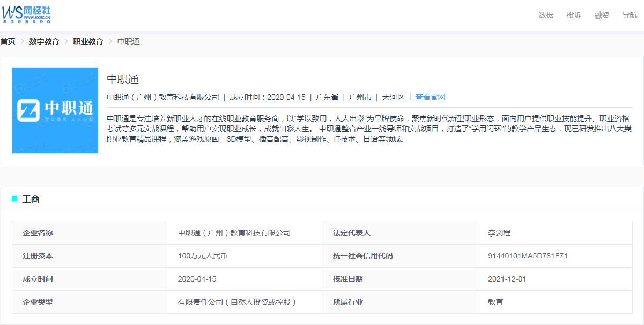This screenshot has width=644, height=325.
Task: Open the 投诉 menu item
Action: [x=574, y=15]
